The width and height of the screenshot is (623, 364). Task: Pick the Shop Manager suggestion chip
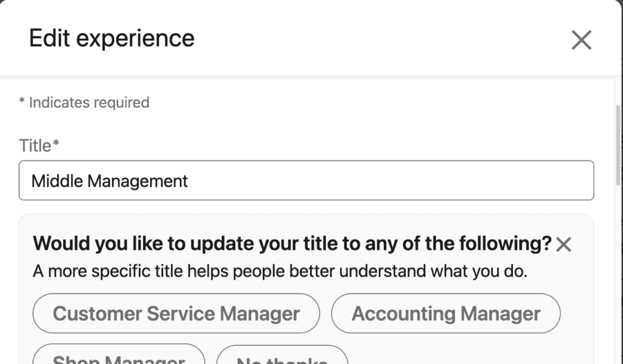[x=119, y=354]
